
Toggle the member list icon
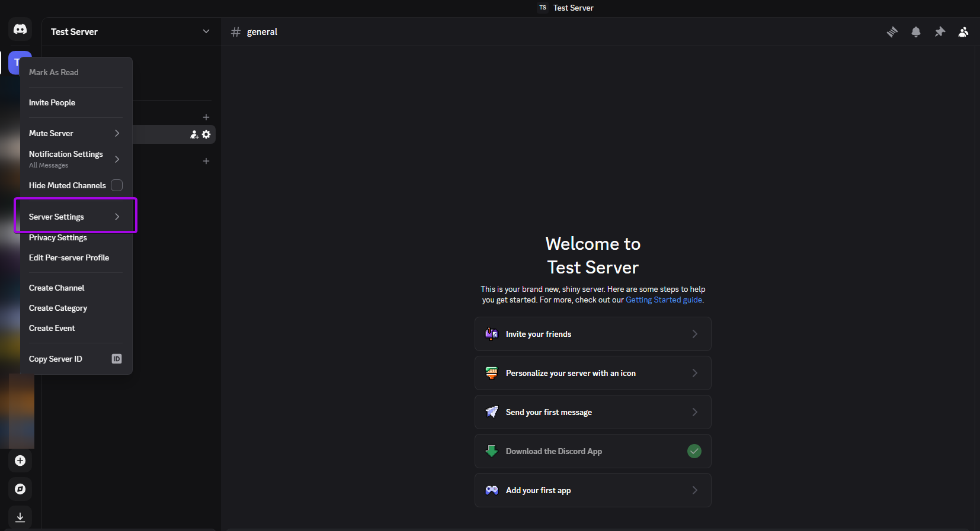[963, 32]
